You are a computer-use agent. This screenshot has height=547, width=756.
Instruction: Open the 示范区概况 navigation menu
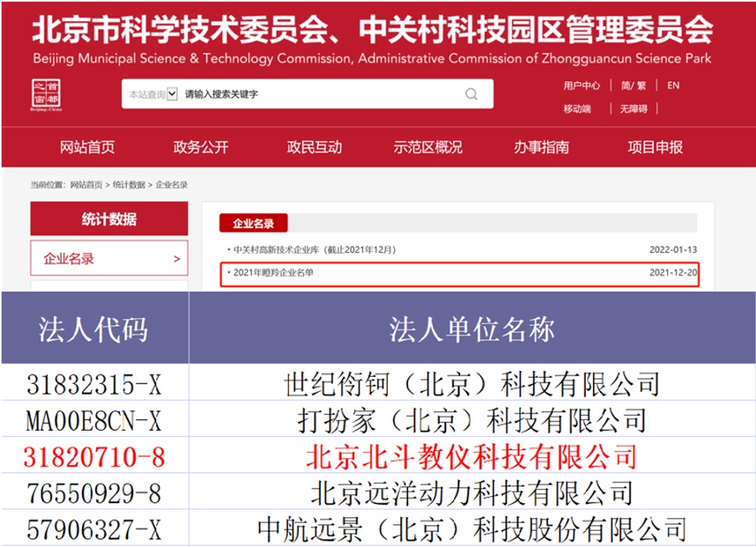click(x=428, y=147)
